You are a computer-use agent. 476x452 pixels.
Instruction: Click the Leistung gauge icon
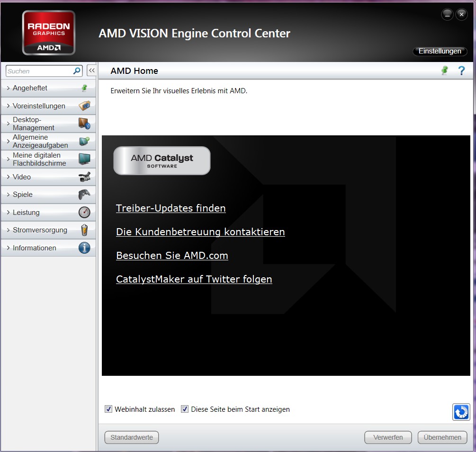click(84, 213)
